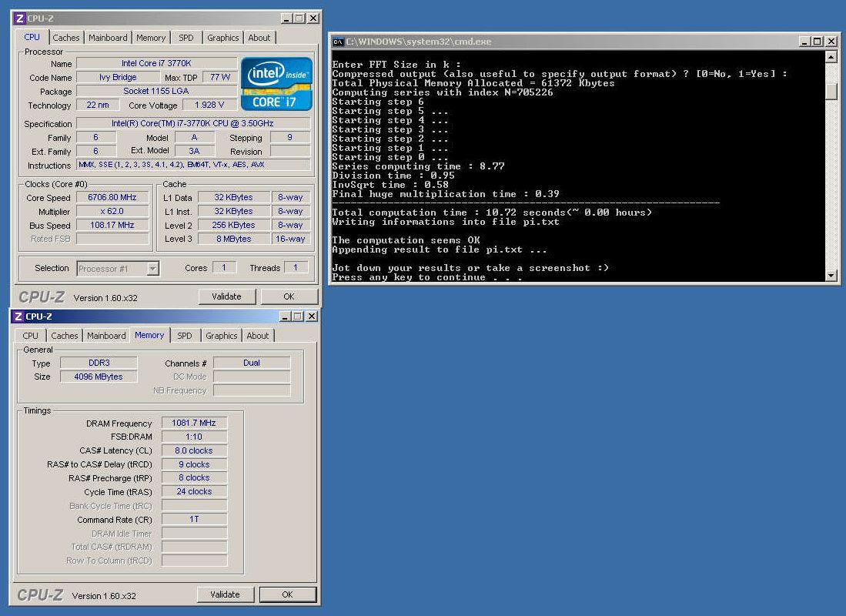Open the Graphics tab in the bottom CPU-Z window

click(221, 335)
